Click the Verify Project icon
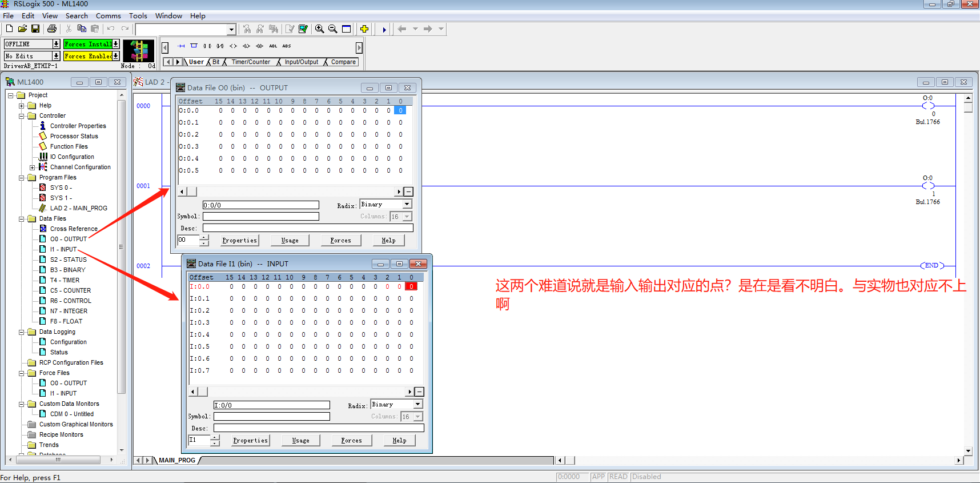The width and height of the screenshot is (980, 483). point(303,29)
